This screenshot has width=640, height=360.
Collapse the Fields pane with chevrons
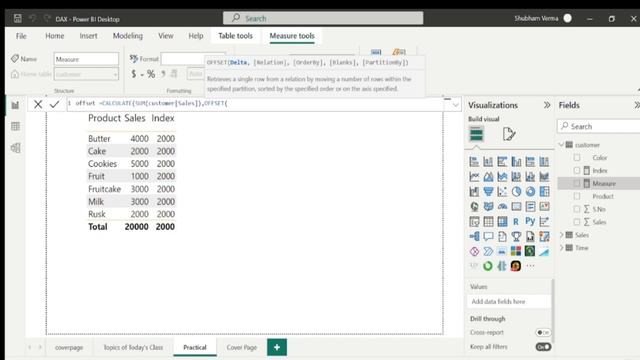click(x=637, y=105)
